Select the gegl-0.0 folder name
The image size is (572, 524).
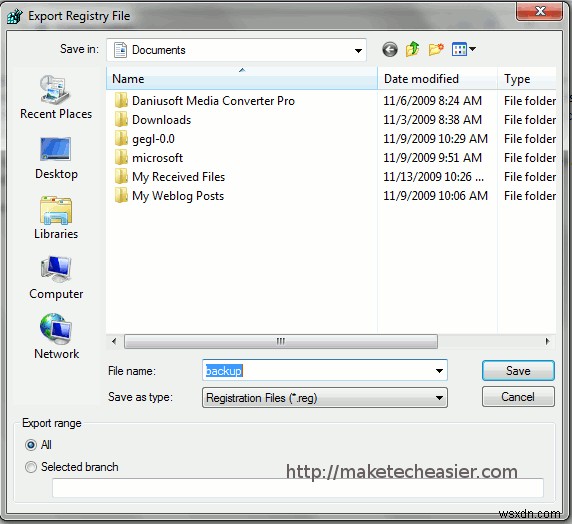tap(153, 139)
